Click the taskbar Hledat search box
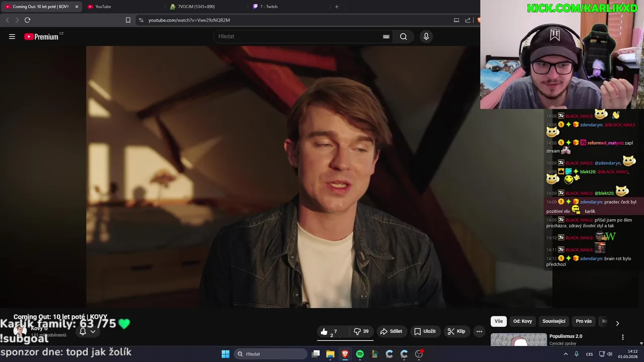This screenshot has width=644, height=362. (x=271, y=354)
